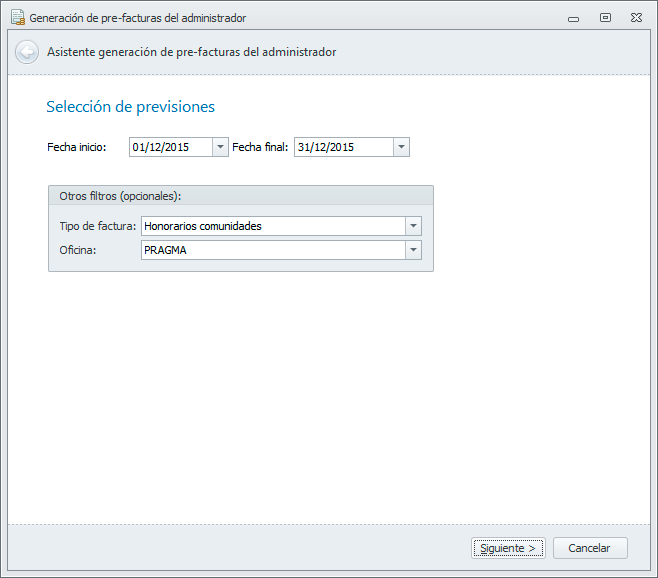Open the Fecha final calendar dropdown
This screenshot has width=658, height=578.
(401, 147)
